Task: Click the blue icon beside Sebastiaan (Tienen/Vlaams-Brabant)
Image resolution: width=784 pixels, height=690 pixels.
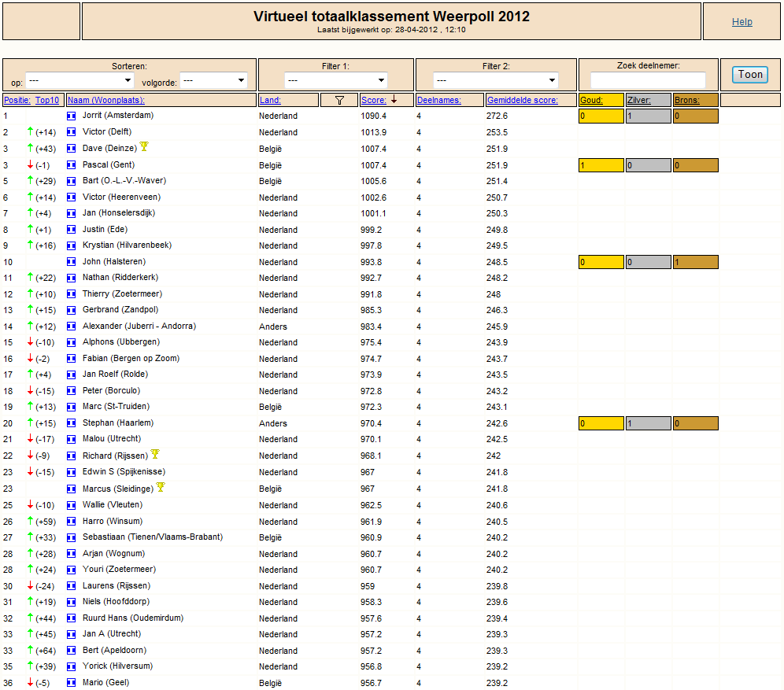Action: point(72,538)
